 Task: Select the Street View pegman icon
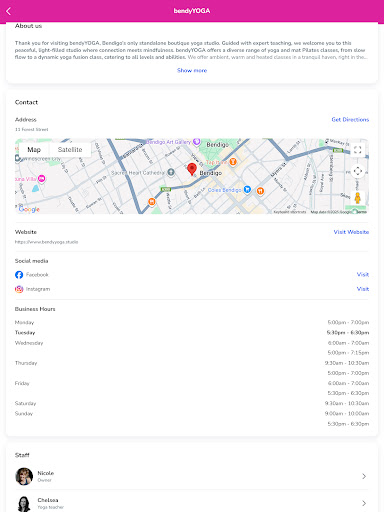357,198
